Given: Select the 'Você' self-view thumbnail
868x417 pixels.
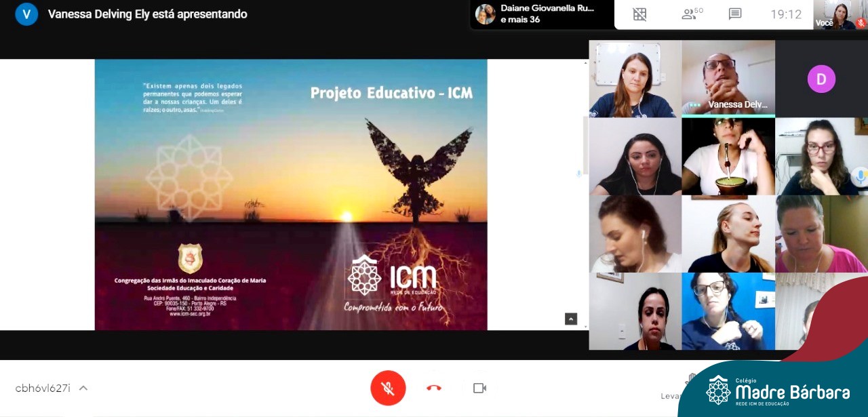Looking at the screenshot, I should click(838, 14).
